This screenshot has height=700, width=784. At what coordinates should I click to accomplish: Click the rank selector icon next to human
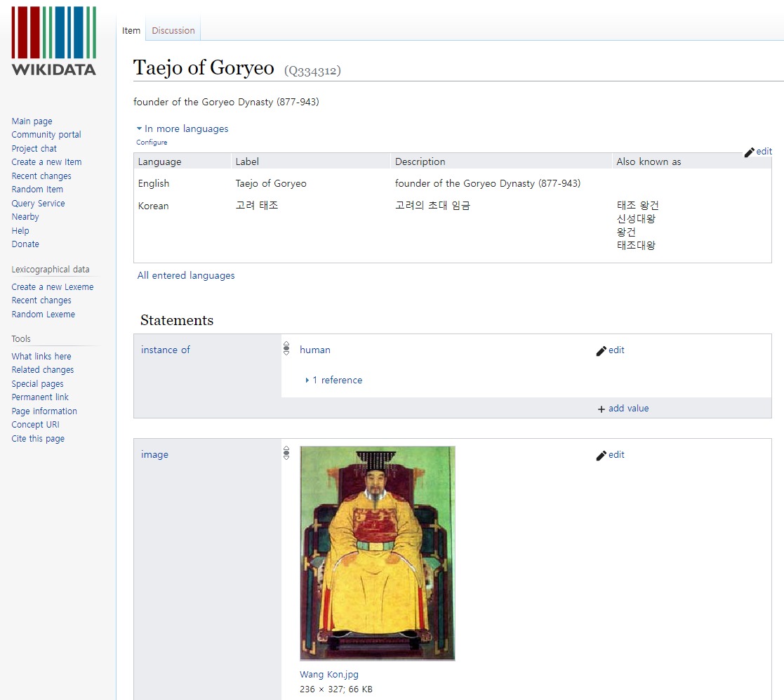click(286, 348)
